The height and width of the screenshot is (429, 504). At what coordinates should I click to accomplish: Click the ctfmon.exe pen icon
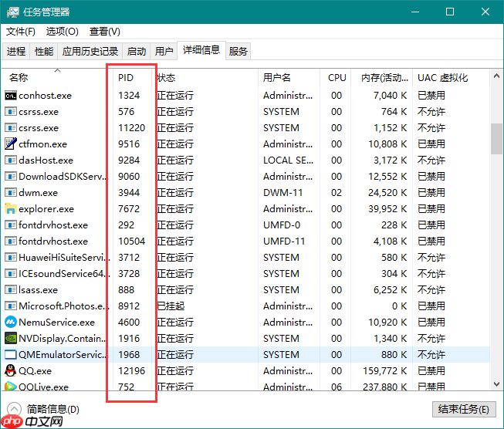coord(10,144)
